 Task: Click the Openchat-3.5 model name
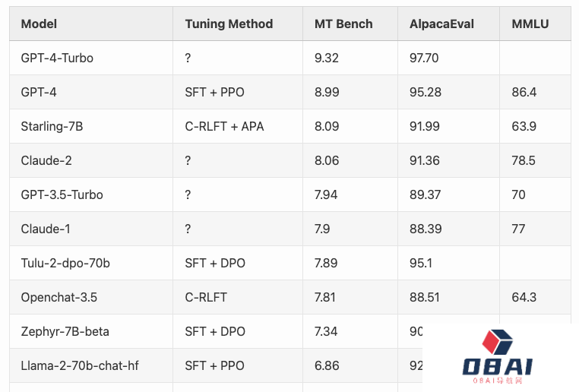click(x=59, y=297)
